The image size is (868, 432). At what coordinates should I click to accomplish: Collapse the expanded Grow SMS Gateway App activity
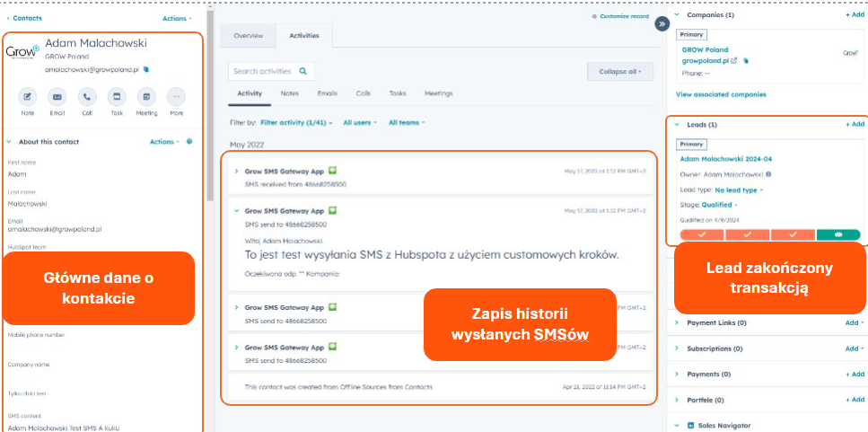pyautogui.click(x=236, y=211)
